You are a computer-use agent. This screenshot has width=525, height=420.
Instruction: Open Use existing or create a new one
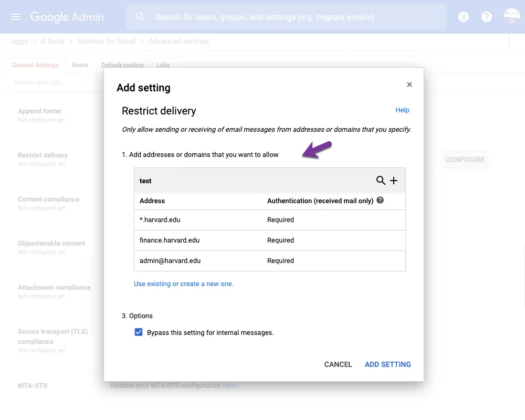click(185, 283)
